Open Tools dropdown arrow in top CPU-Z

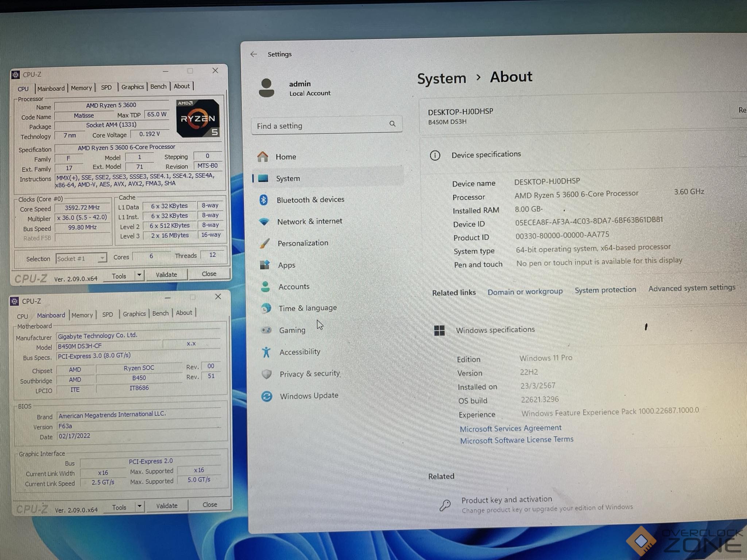click(x=139, y=275)
